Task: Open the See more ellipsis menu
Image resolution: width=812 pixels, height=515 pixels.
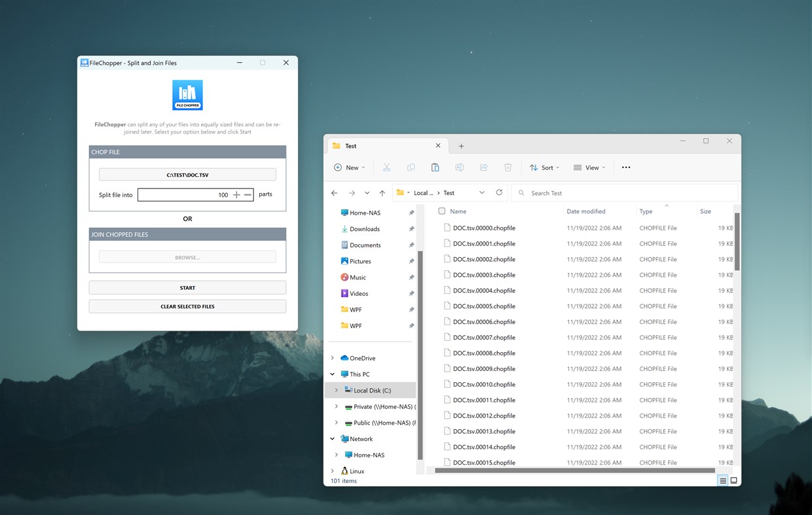Action: tap(625, 168)
